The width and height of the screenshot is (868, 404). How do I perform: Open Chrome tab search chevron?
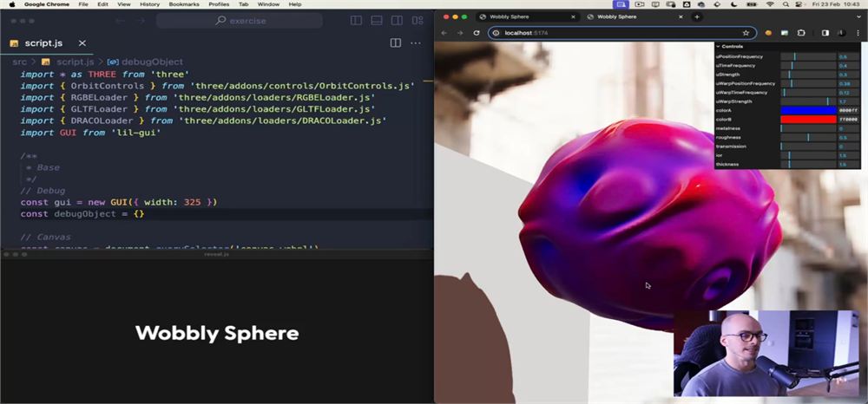coord(858,16)
